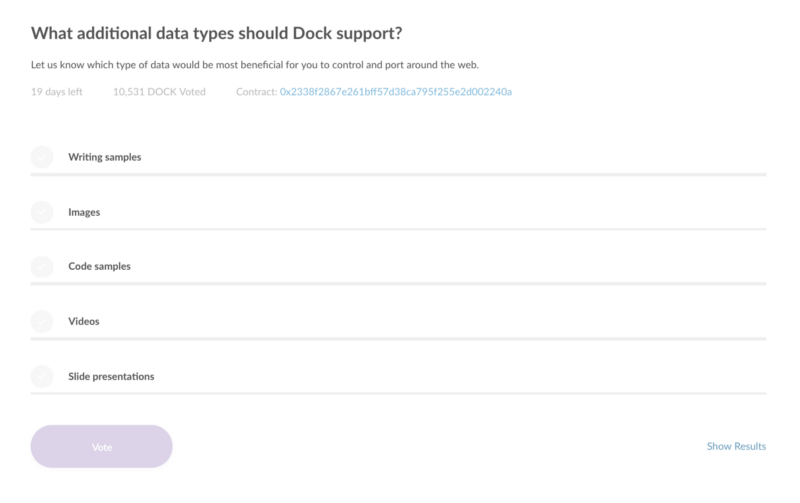Click the "19 days left" text

tap(57, 92)
